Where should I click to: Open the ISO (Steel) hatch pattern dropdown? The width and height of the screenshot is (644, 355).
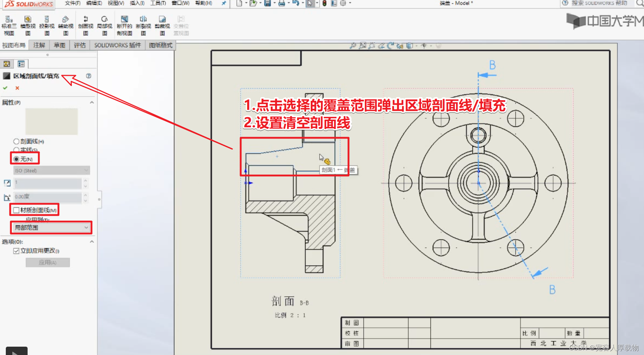point(52,170)
